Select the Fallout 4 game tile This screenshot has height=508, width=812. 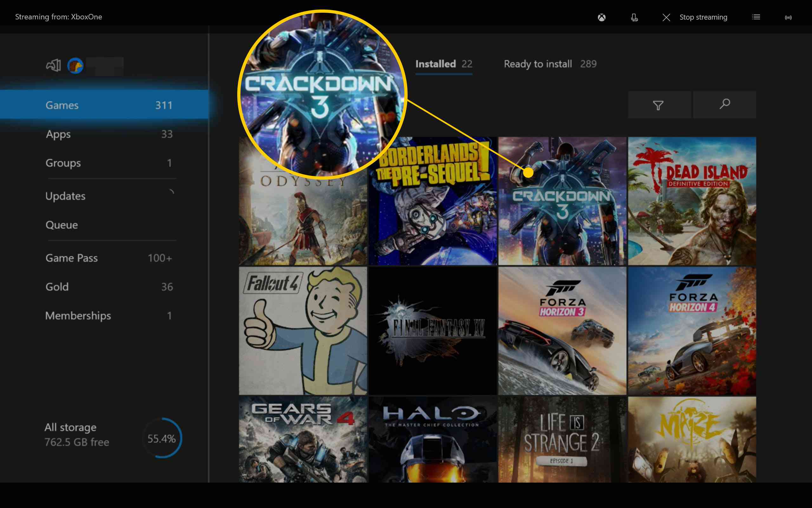point(303,331)
